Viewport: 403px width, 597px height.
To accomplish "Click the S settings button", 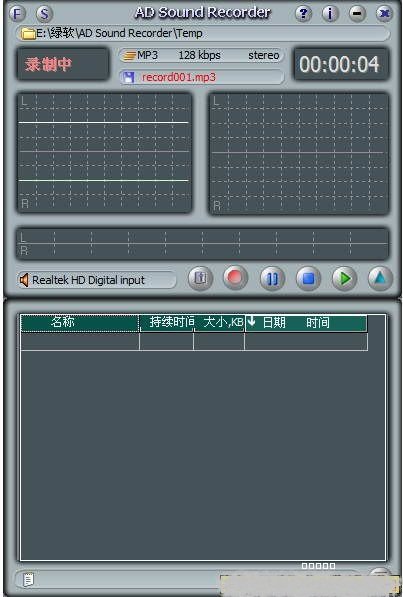I will click(44, 14).
